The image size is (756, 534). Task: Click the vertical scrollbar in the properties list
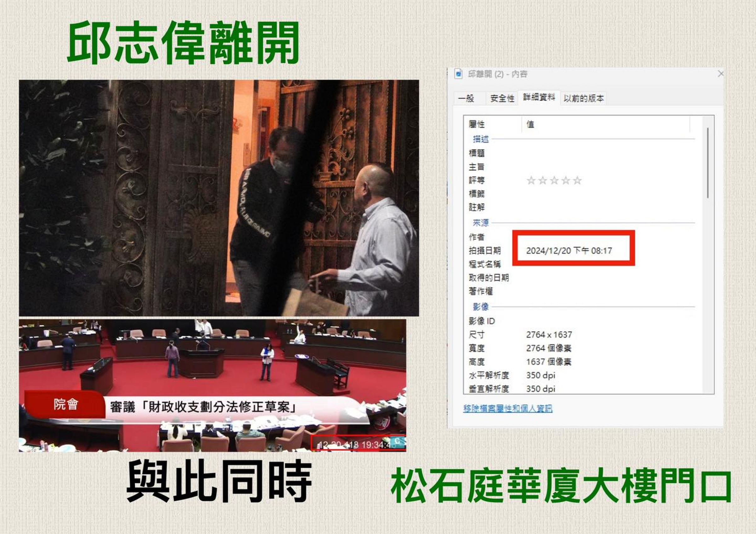pos(707,162)
